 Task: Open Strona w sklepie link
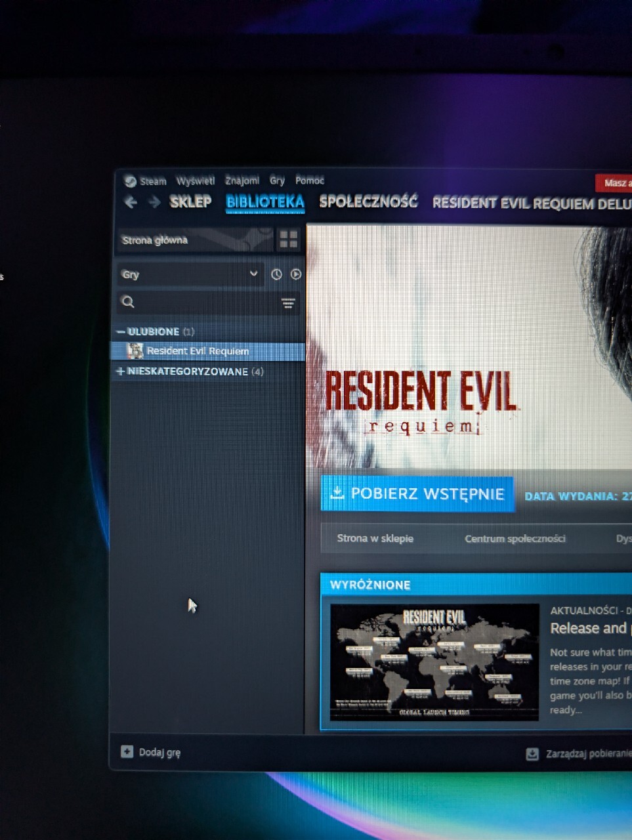[x=375, y=538]
